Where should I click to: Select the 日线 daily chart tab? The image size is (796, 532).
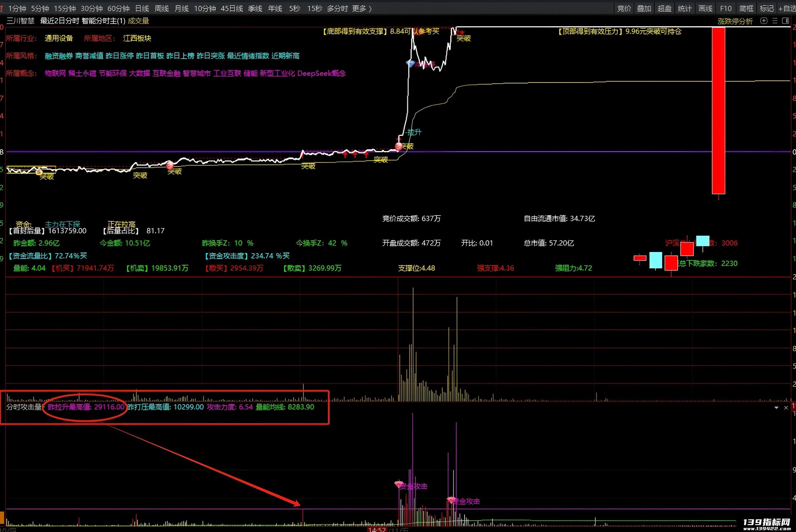[x=142, y=8]
